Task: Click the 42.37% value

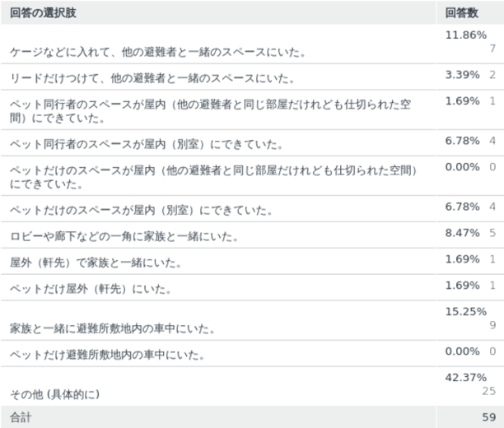Action: pos(462,378)
